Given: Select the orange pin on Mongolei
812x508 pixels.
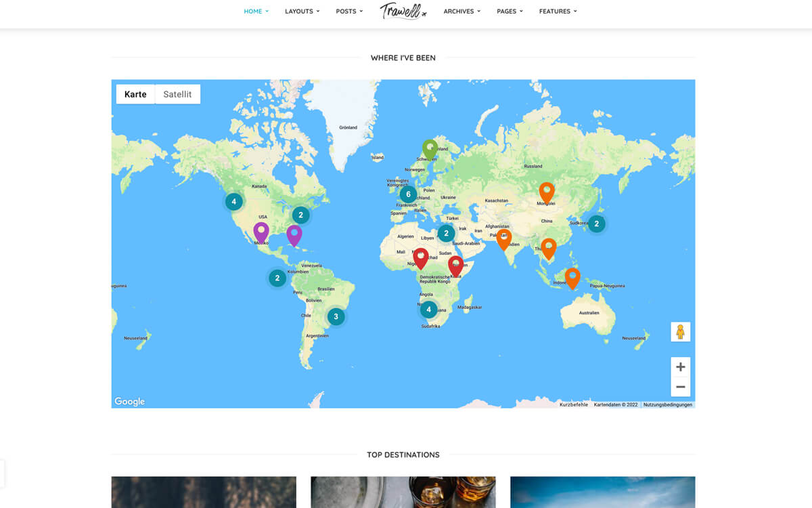Looking at the screenshot, I should coord(547,193).
